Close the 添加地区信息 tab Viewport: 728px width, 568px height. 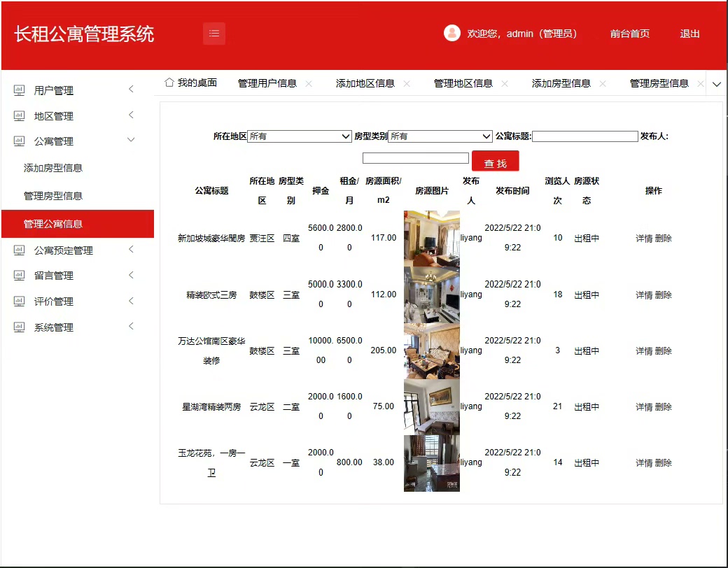(407, 83)
